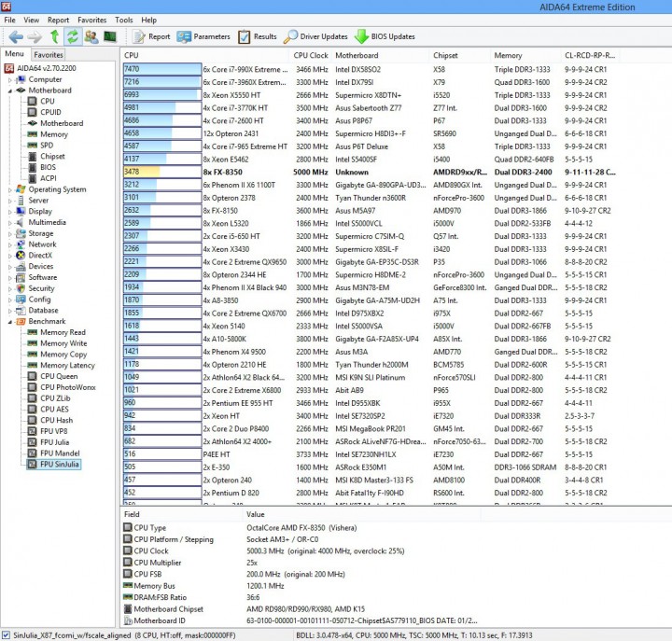Viewport: 672px width, 641px height.
Task: Open user management icon in toolbar
Action: [x=91, y=36]
